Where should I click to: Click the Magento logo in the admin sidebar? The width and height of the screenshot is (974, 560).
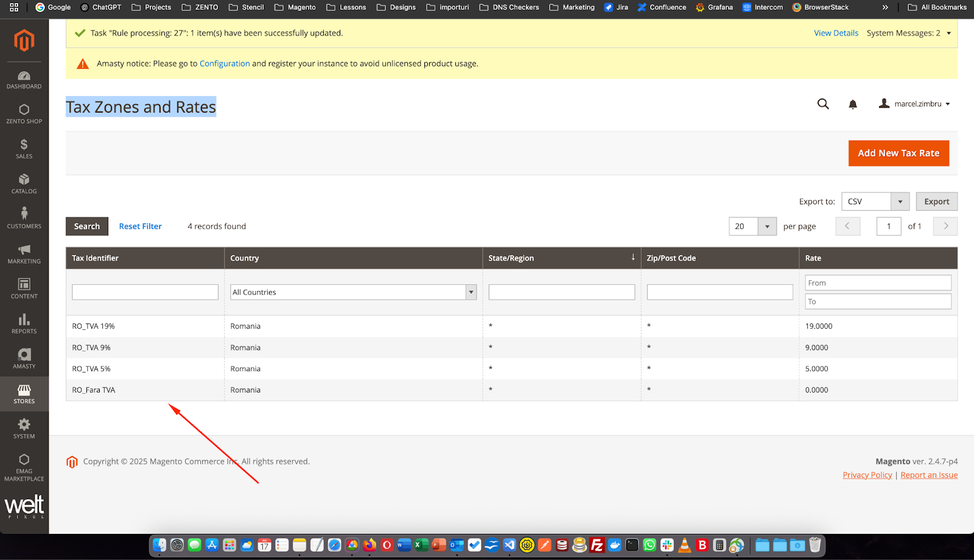24,41
